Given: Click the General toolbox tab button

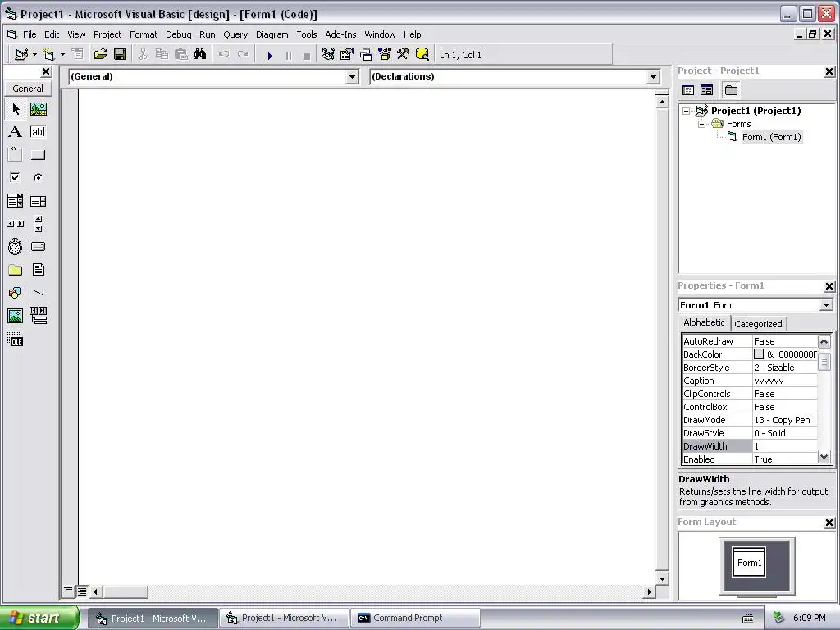Looking at the screenshot, I should [28, 89].
